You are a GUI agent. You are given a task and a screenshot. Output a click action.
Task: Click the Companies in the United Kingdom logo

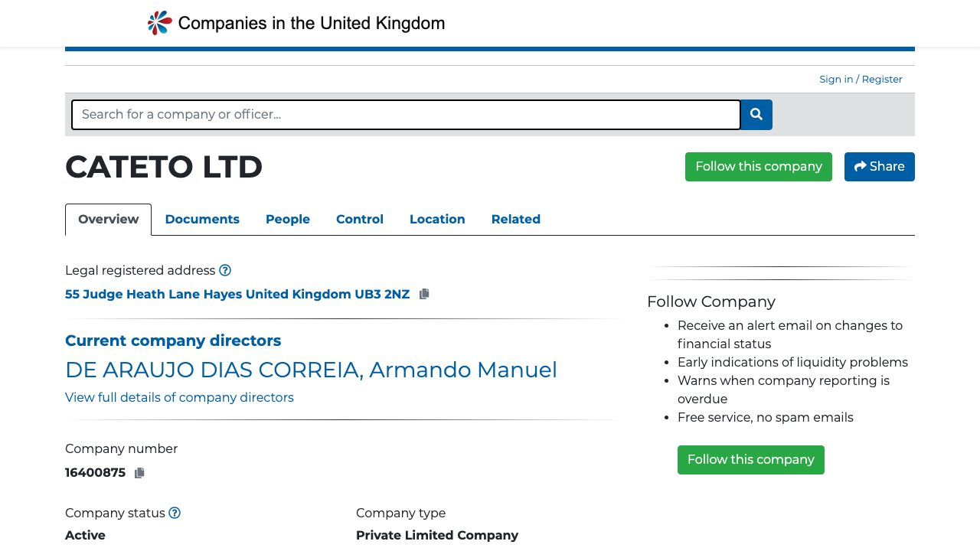click(x=296, y=22)
